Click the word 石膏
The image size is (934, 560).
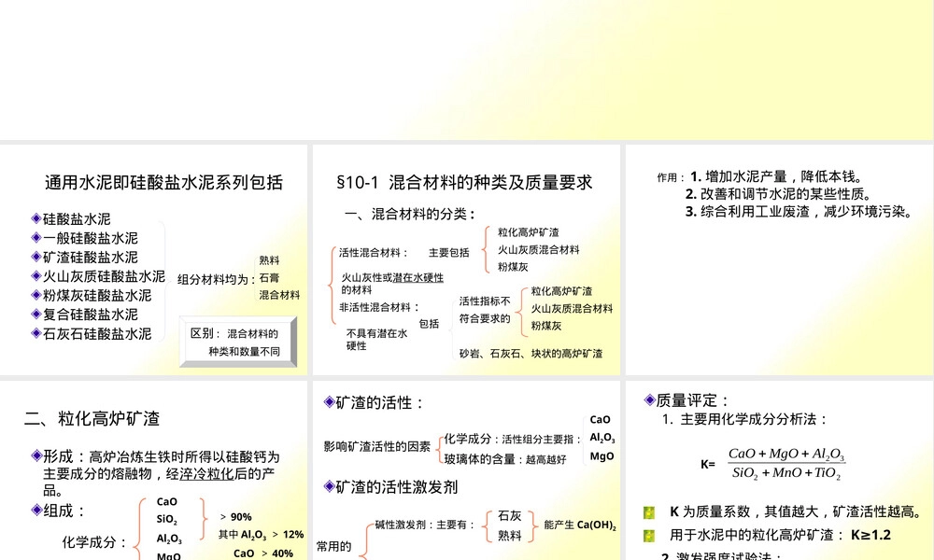pyautogui.click(x=269, y=277)
